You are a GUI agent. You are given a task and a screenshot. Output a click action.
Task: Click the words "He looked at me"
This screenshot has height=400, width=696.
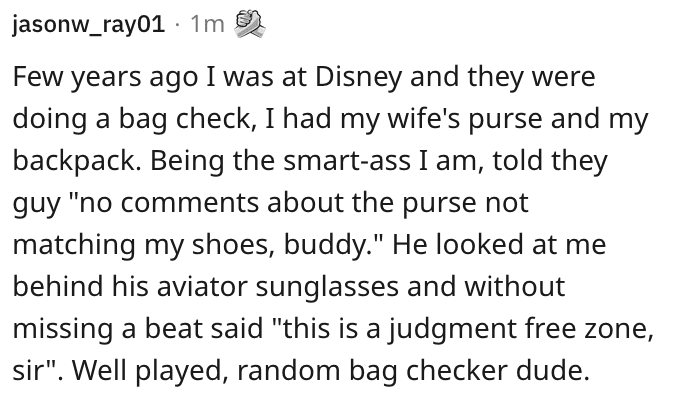pyautogui.click(x=499, y=245)
